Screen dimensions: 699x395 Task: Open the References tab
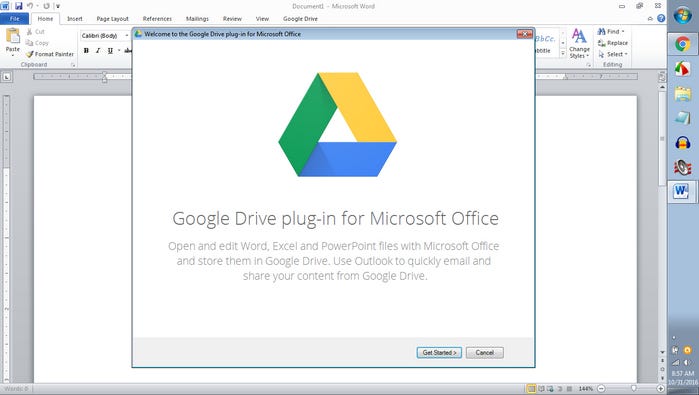(157, 19)
